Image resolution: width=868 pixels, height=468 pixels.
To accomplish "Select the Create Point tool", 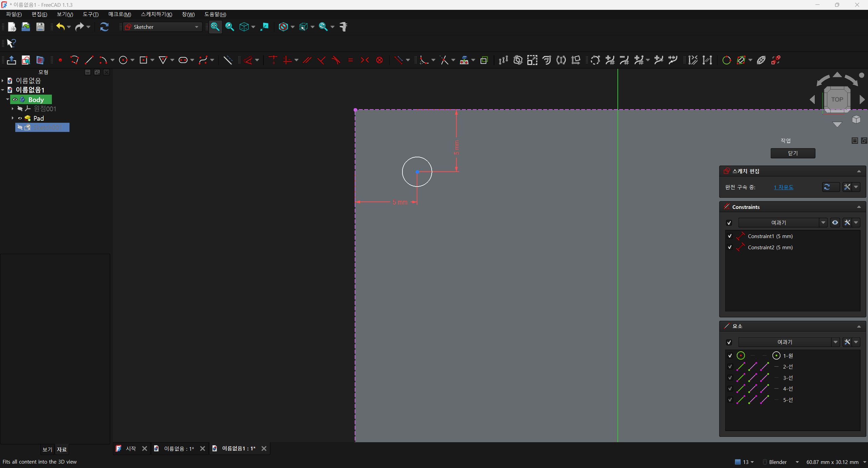I will (60, 60).
